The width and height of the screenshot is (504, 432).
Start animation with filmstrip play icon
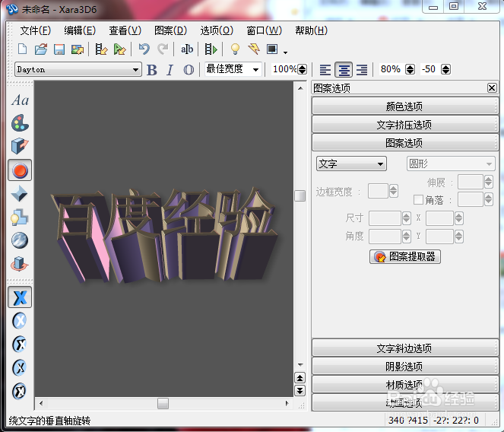point(211,49)
